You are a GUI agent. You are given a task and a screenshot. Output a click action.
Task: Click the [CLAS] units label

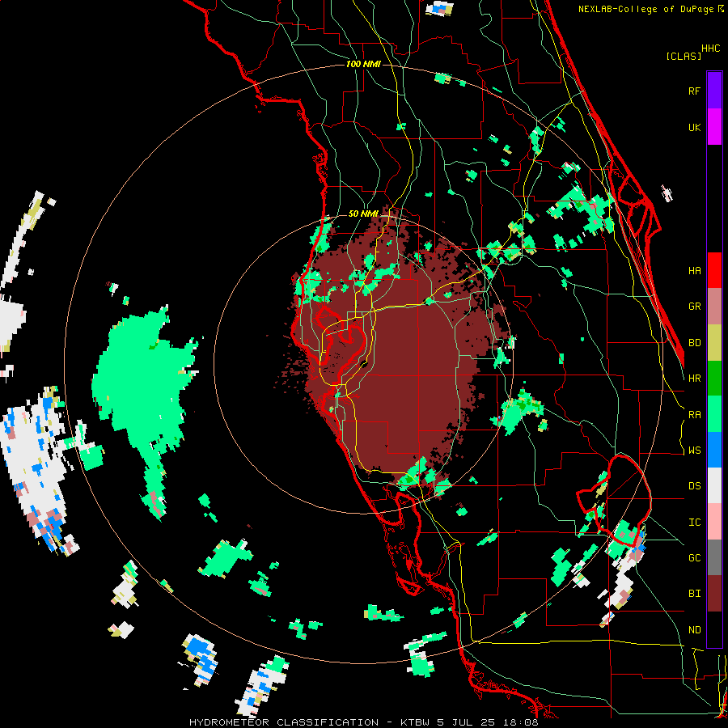click(x=684, y=56)
